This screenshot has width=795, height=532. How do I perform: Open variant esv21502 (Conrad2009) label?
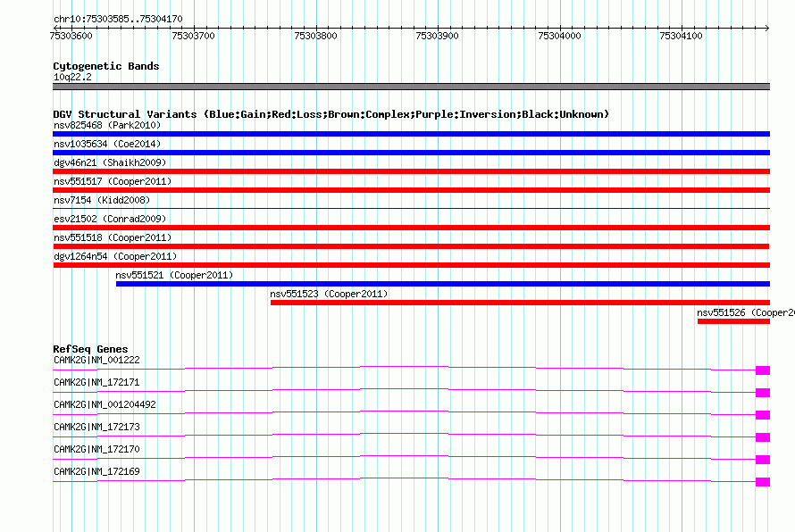pos(110,219)
